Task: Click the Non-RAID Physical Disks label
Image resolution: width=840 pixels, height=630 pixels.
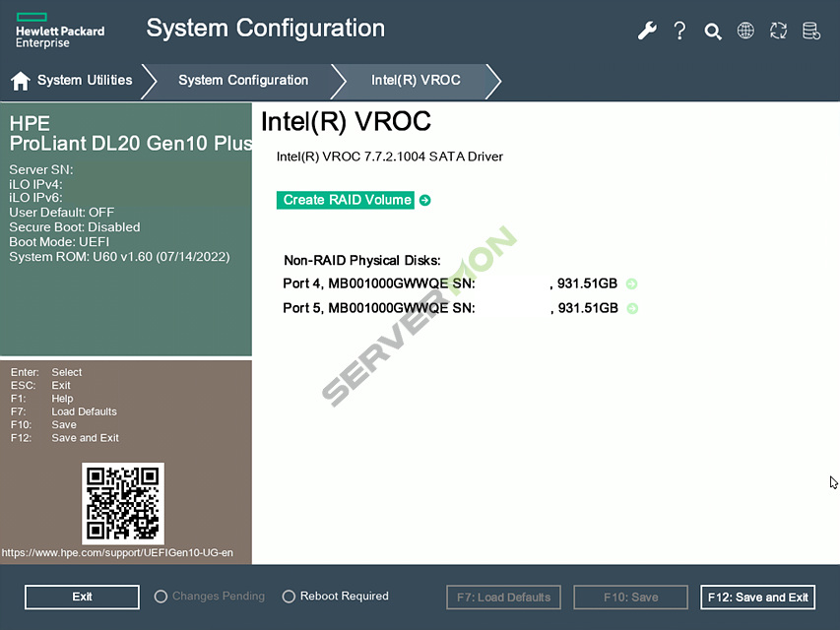Action: point(362,261)
